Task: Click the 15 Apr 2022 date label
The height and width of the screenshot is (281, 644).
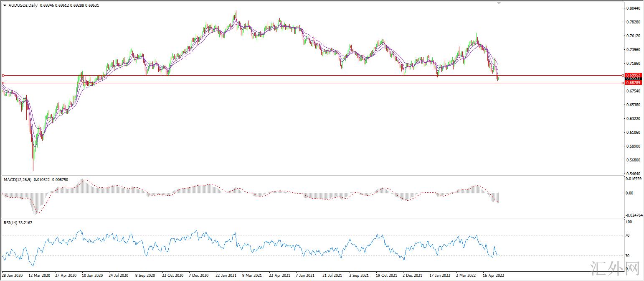Action: pos(493,276)
